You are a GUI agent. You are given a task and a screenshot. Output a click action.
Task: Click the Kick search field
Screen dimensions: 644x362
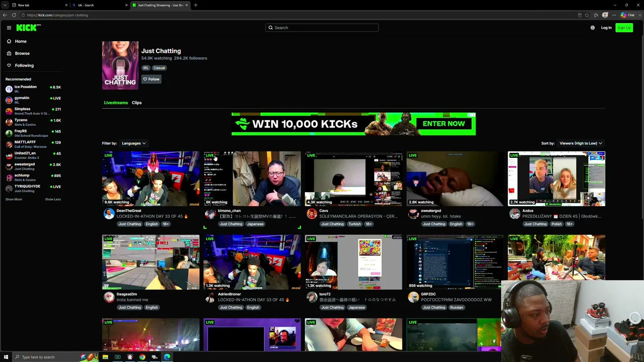click(x=322, y=28)
